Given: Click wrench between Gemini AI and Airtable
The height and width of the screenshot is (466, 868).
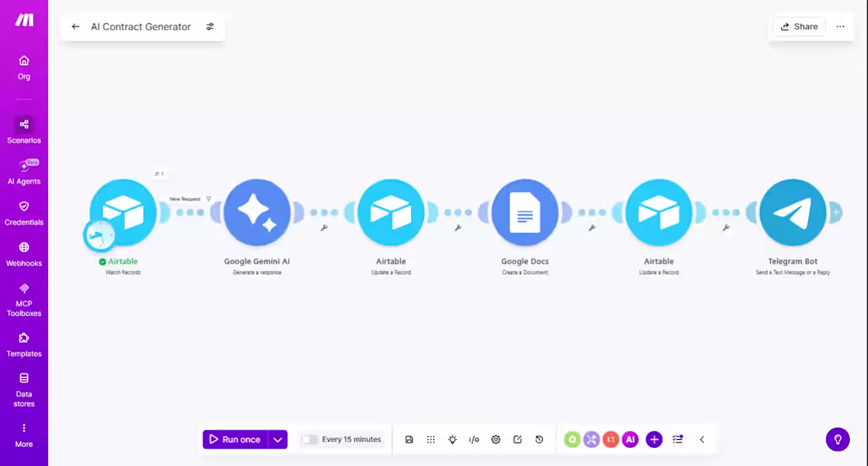Looking at the screenshot, I should click(324, 227).
